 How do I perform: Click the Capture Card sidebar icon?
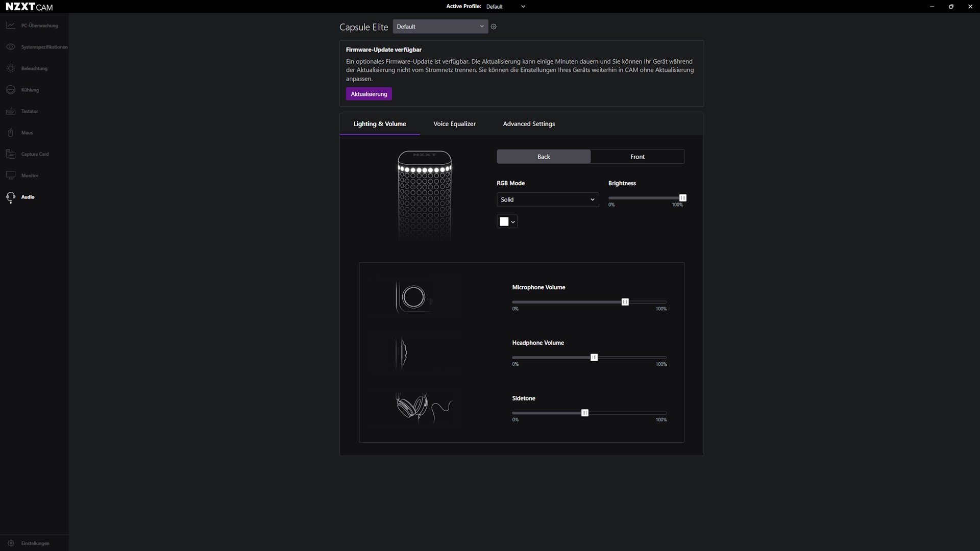(11, 154)
